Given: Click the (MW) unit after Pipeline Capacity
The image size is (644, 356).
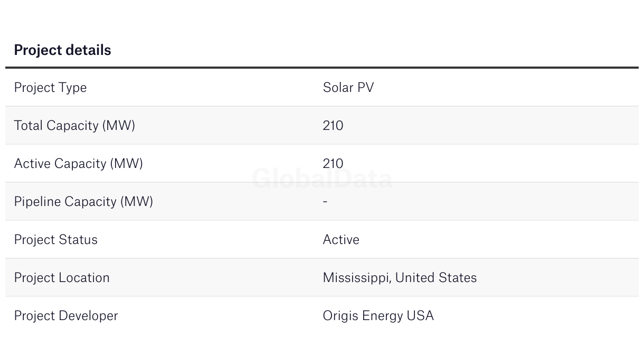Looking at the screenshot, I should pos(137,202).
